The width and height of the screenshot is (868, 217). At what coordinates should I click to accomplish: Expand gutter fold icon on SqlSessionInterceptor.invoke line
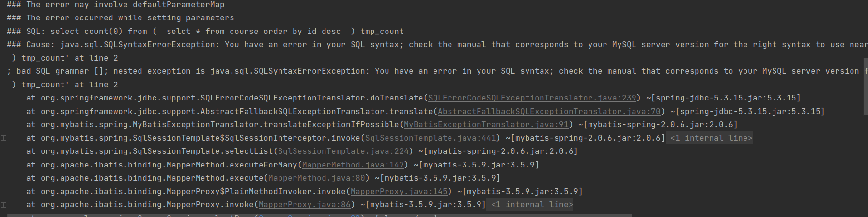3,138
